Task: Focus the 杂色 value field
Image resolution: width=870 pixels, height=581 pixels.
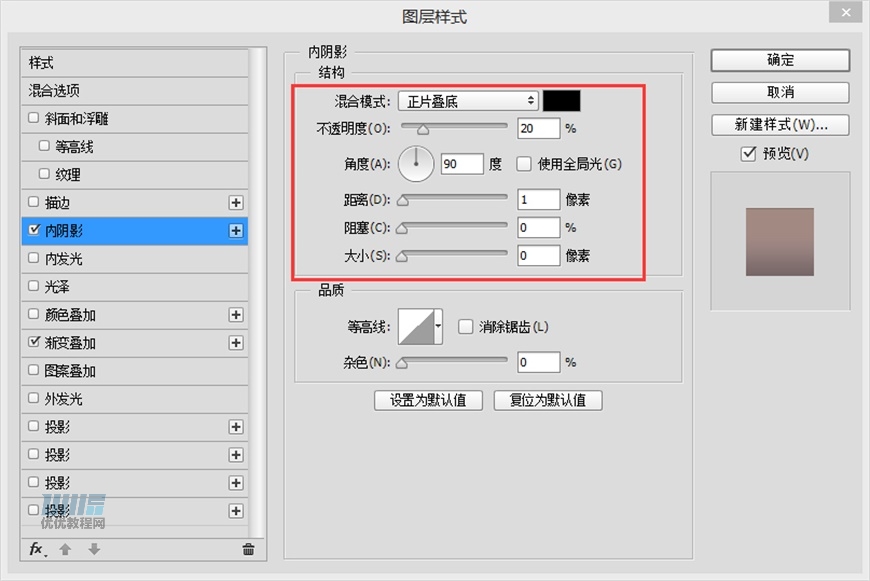Action: click(538, 362)
